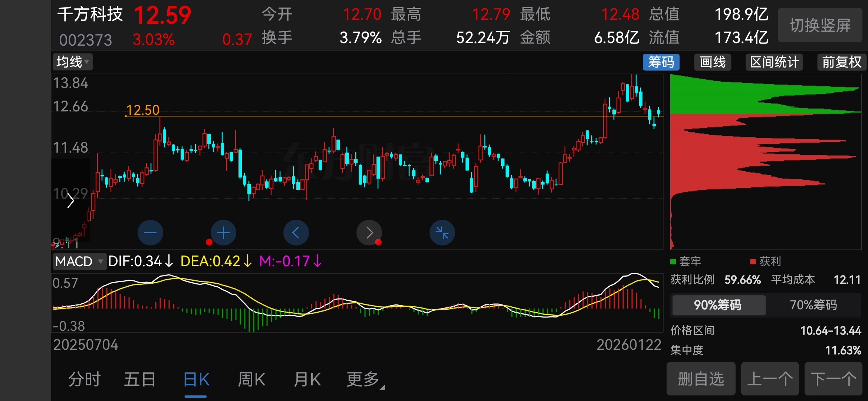Toggle the 筹码 chip distribution panel
Screen dimensions: 868x401
[661, 62]
